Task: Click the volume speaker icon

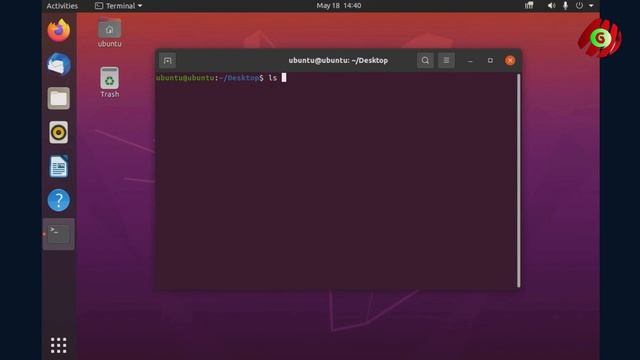Action: click(x=551, y=6)
